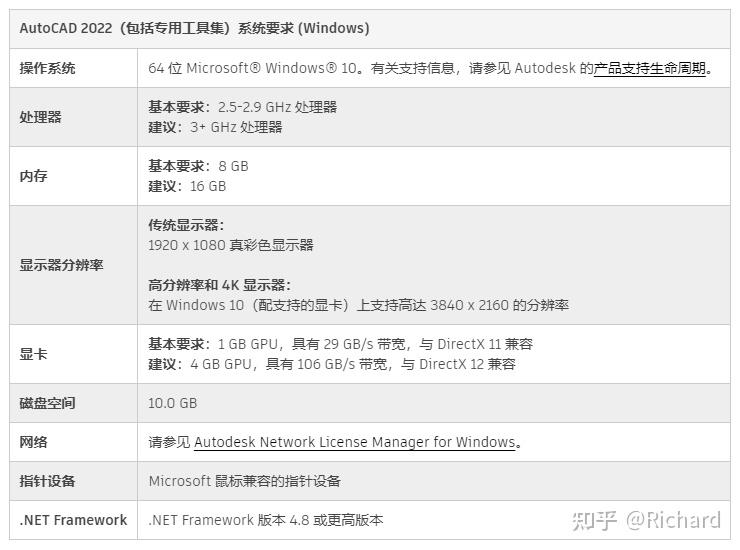This screenshot has height=550, width=740.
Task: Click the 4 GB GPU recommendation line
Action: point(332,364)
